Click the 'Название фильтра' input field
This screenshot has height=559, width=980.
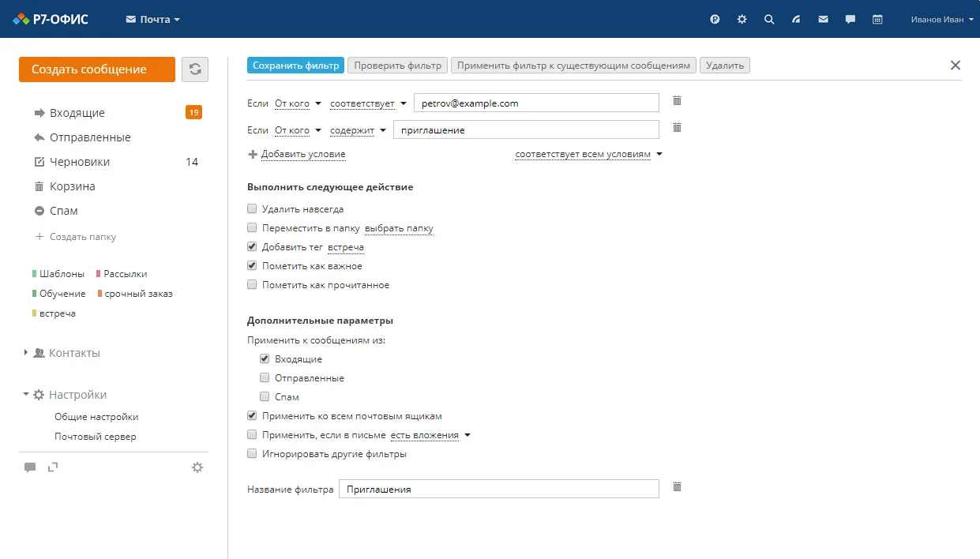tap(498, 490)
